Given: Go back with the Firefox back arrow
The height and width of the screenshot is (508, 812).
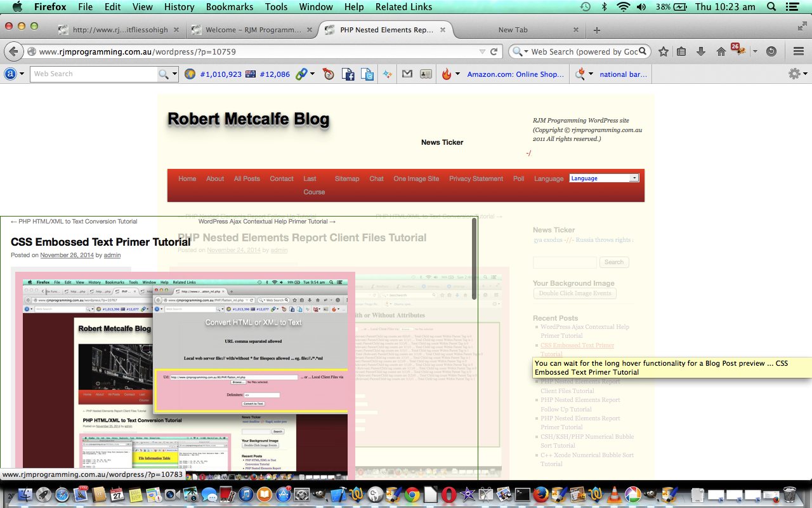Looking at the screenshot, I should point(13,51).
